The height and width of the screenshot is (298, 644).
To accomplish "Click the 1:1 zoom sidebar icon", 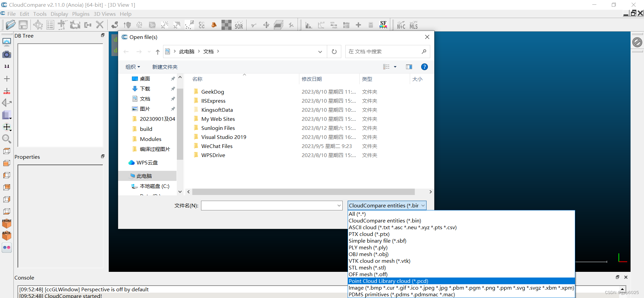I will tap(7, 66).
